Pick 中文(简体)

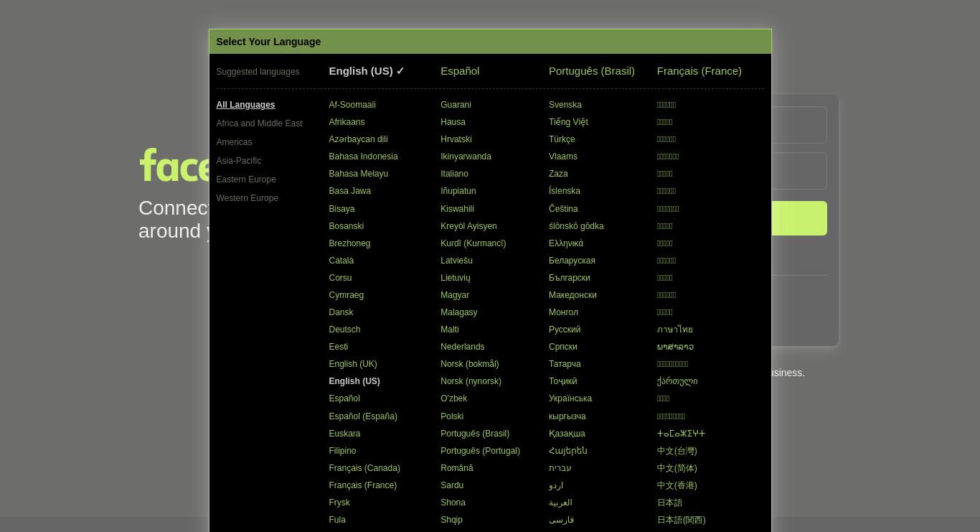(x=677, y=468)
